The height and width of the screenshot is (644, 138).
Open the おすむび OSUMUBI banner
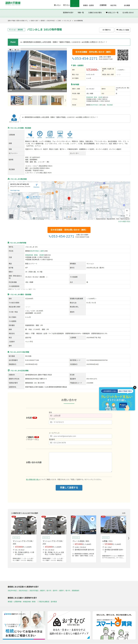tap(69, 625)
